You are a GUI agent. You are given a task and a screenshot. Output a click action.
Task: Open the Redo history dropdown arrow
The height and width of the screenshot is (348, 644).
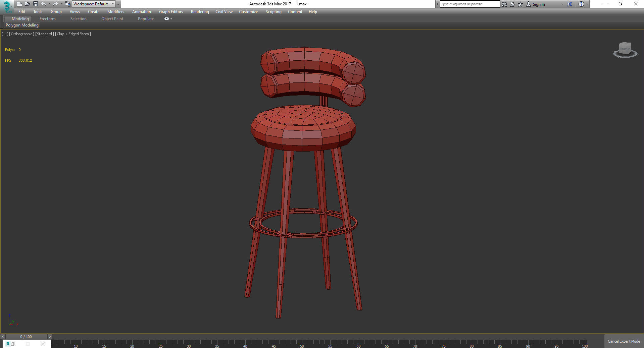(x=61, y=4)
